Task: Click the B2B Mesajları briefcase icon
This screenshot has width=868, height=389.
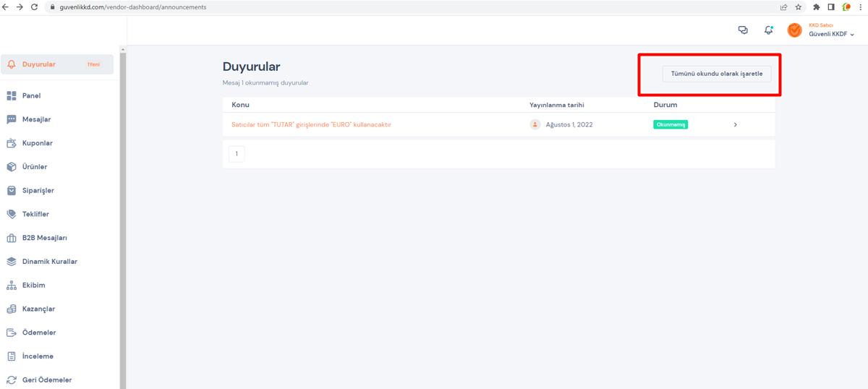Action: [11, 238]
